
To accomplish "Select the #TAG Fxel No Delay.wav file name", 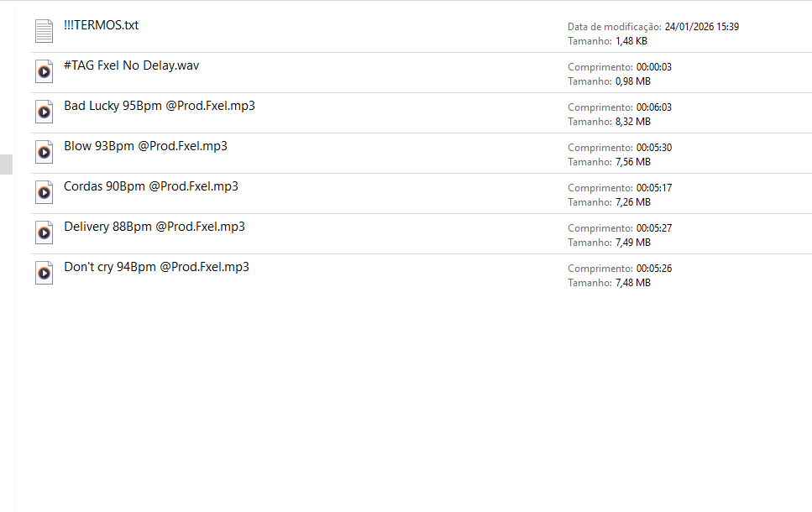I will click(131, 65).
